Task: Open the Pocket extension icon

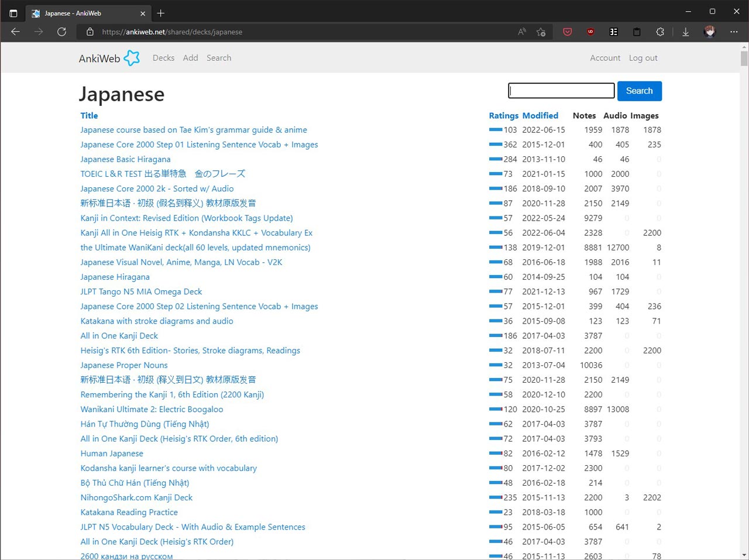Action: pos(567,32)
